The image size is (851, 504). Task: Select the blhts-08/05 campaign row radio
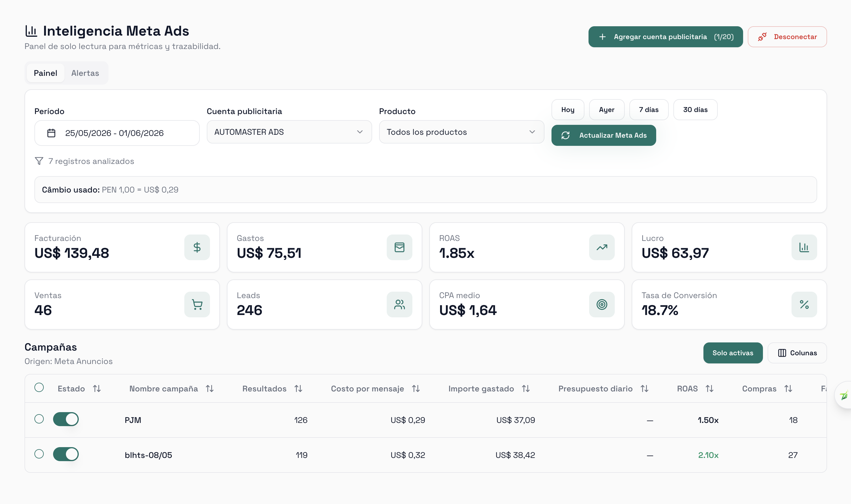pyautogui.click(x=39, y=454)
